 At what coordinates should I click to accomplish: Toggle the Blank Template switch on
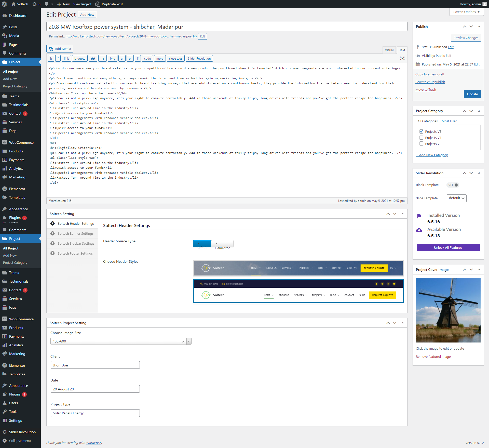[453, 185]
